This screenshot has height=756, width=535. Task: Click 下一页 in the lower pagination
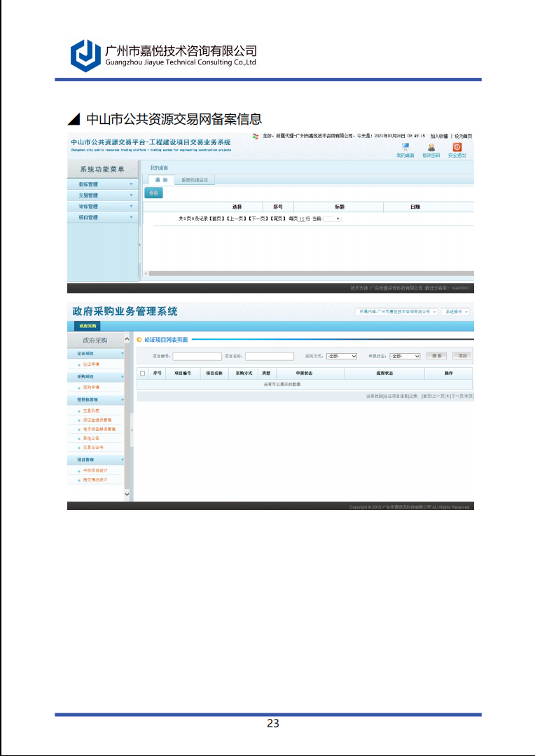[x=457, y=397]
